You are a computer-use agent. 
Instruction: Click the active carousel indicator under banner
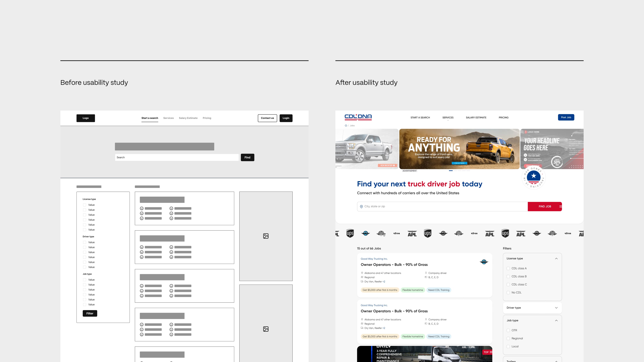point(451,171)
